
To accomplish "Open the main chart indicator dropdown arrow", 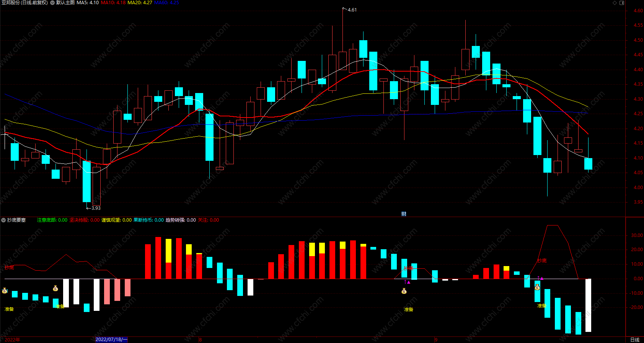I will 52,3.
